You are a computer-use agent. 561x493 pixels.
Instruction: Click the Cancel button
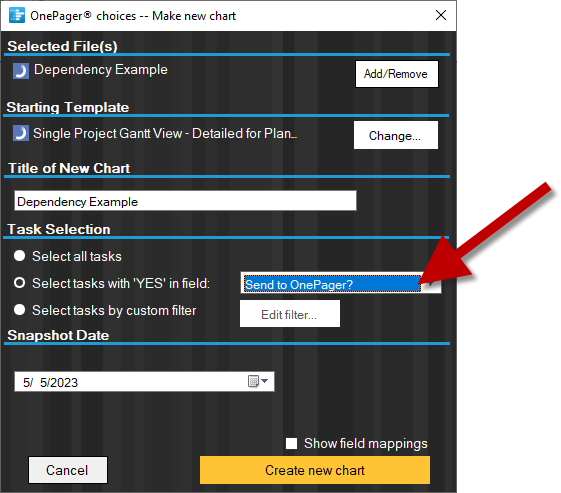[x=68, y=470]
